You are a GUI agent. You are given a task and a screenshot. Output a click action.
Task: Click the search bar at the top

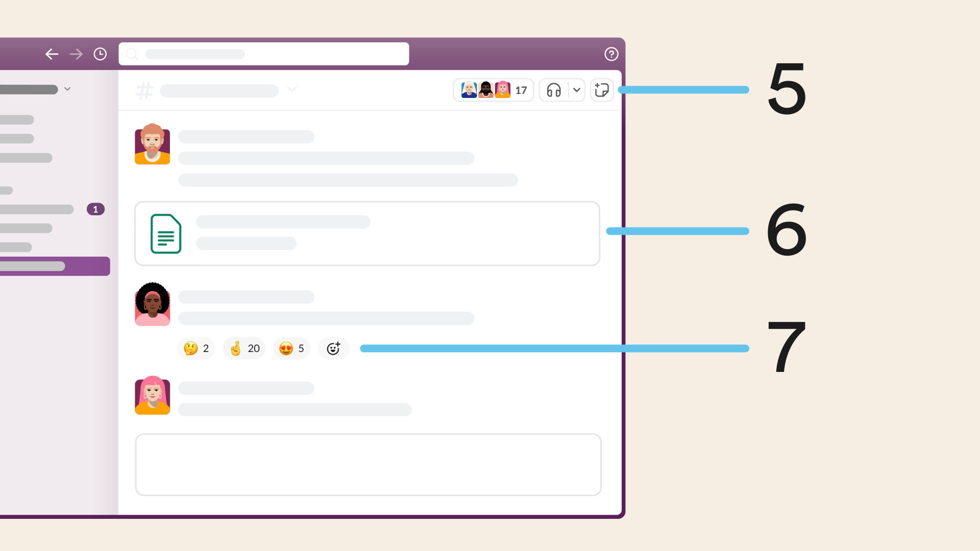tap(263, 54)
